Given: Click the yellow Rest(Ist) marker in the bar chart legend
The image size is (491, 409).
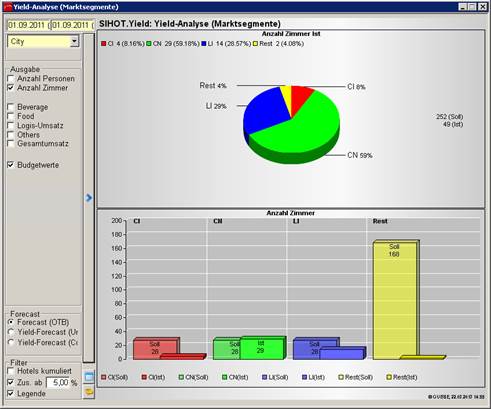Looking at the screenshot, I should coord(389,377).
